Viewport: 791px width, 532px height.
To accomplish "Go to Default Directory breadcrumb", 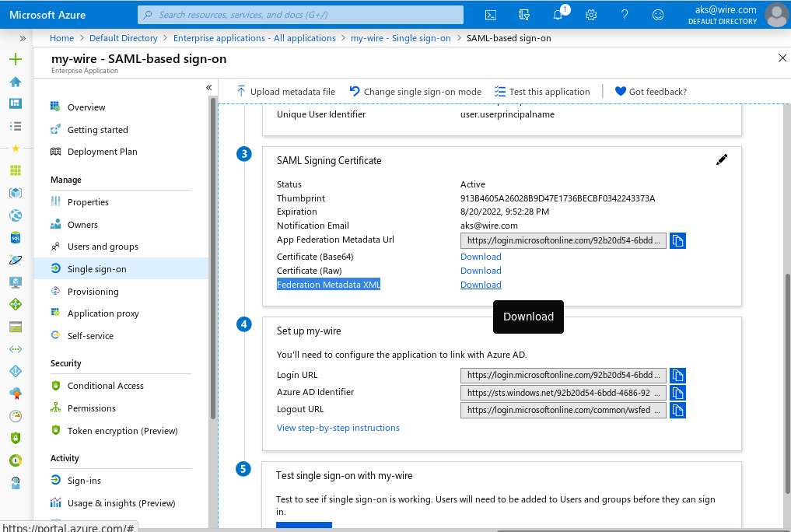I will pos(123,38).
